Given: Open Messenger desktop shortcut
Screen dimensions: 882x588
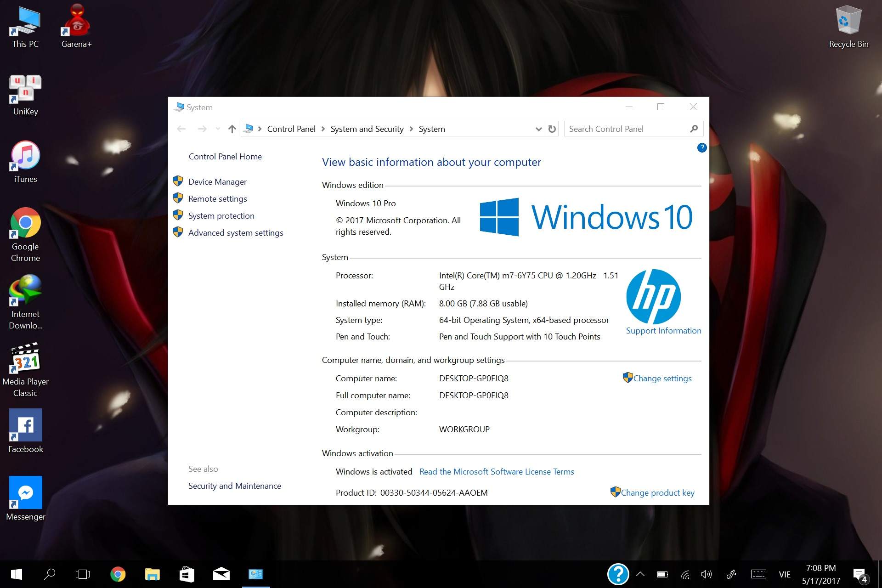Looking at the screenshot, I should [25, 498].
